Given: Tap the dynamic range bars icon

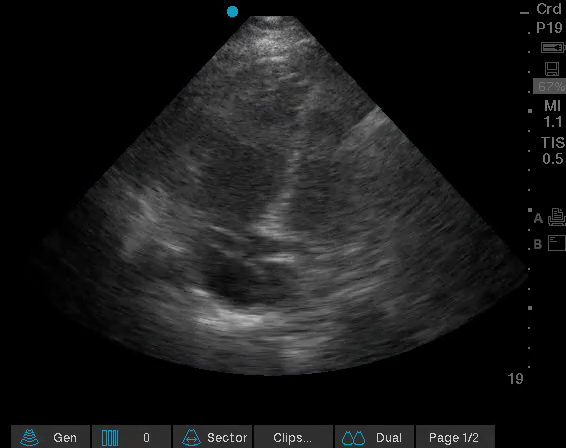Looking at the screenshot, I should click(110, 438).
